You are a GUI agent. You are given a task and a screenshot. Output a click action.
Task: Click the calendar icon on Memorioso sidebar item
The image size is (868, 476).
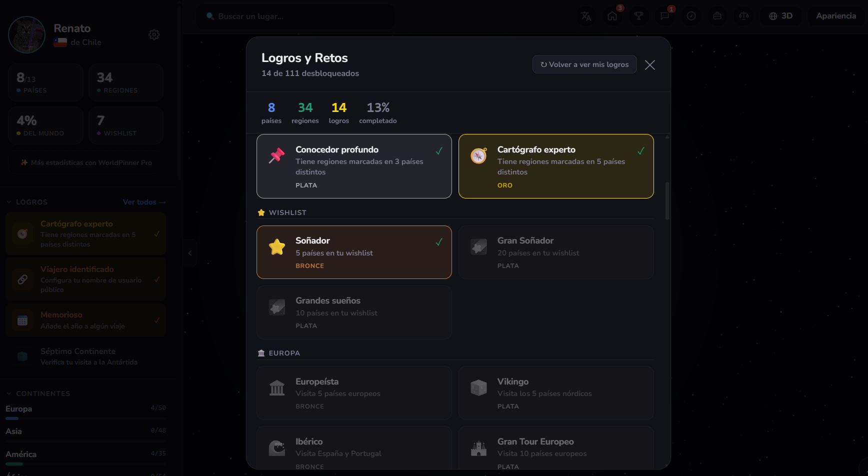(x=22, y=320)
